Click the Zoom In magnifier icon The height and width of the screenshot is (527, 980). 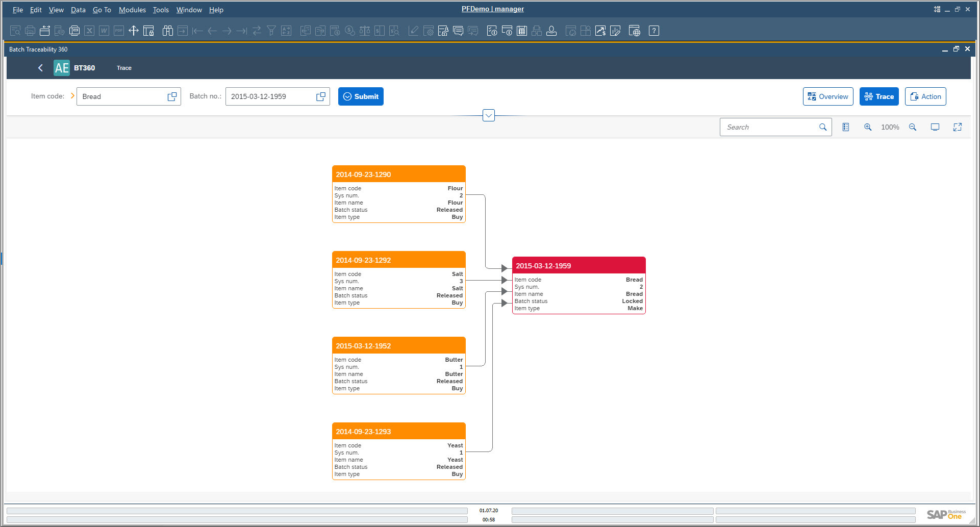point(868,127)
